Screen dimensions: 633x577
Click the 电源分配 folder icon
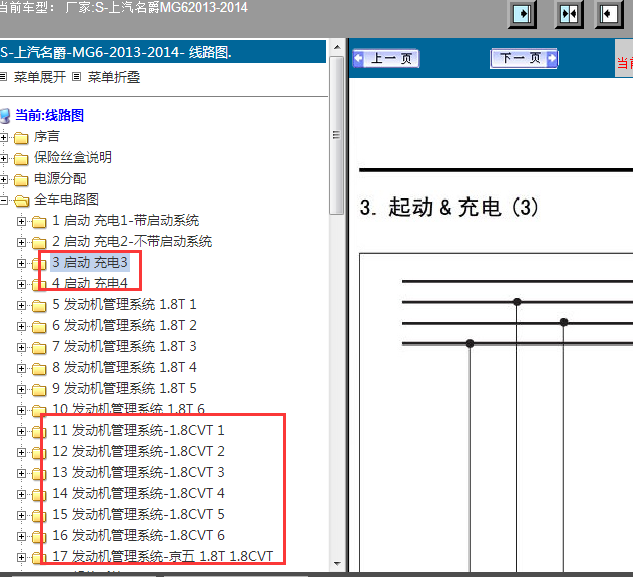(x=21, y=180)
